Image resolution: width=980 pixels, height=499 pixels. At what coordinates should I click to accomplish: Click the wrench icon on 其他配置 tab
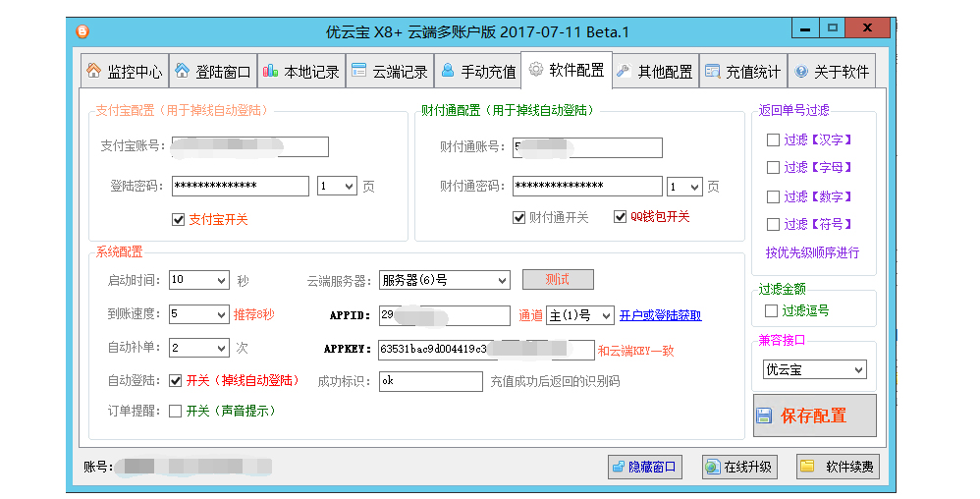tap(624, 71)
